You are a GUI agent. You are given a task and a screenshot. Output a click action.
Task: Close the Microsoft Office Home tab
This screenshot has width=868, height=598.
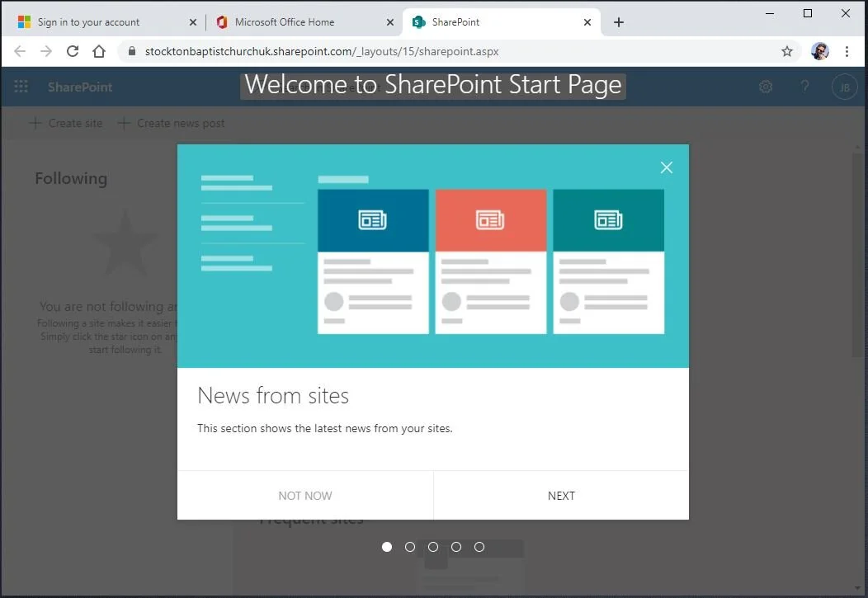click(390, 22)
